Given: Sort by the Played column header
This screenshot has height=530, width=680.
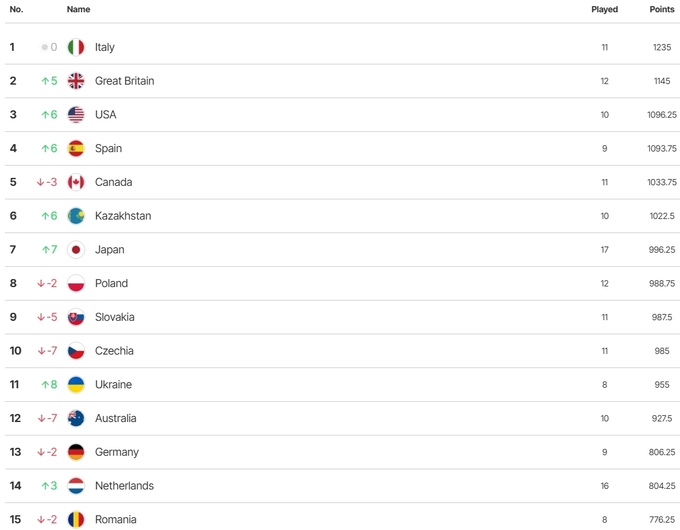Looking at the screenshot, I should click(604, 10).
